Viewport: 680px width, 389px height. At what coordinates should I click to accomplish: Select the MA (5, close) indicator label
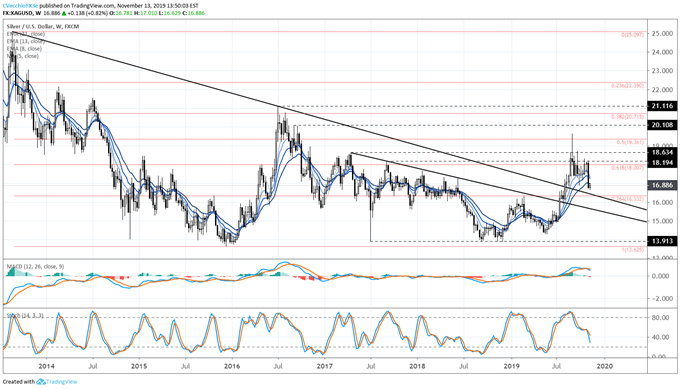point(23,56)
